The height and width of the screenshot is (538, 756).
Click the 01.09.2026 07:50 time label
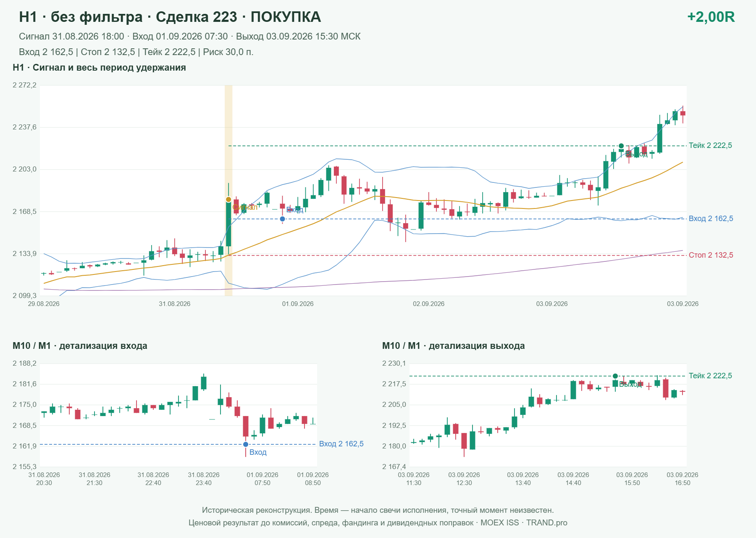(262, 479)
